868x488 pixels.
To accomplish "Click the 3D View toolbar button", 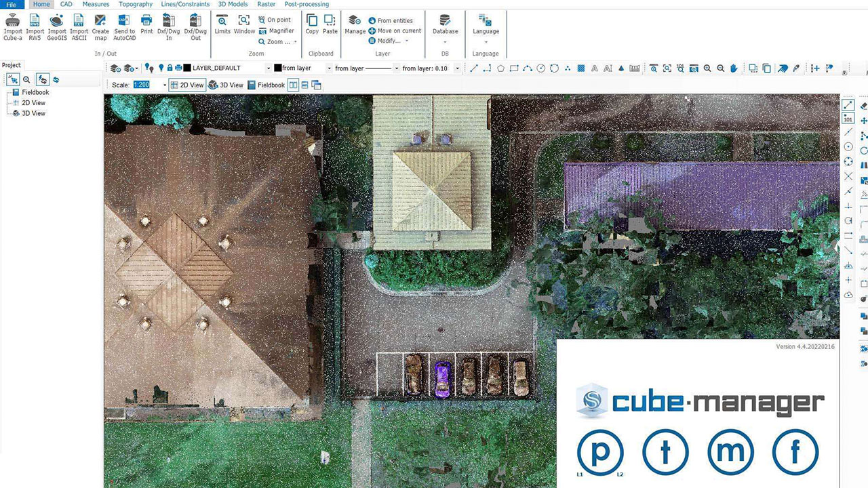I will [x=226, y=85].
